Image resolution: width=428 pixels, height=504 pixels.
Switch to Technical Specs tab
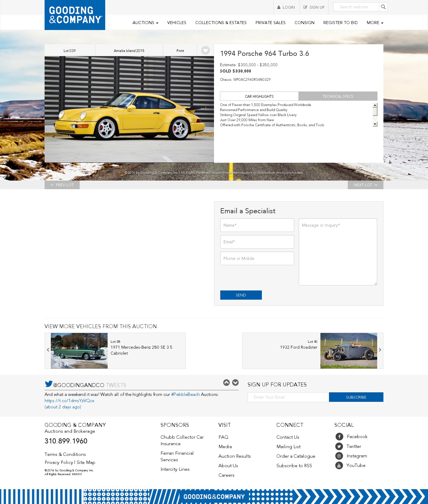pyautogui.click(x=338, y=96)
